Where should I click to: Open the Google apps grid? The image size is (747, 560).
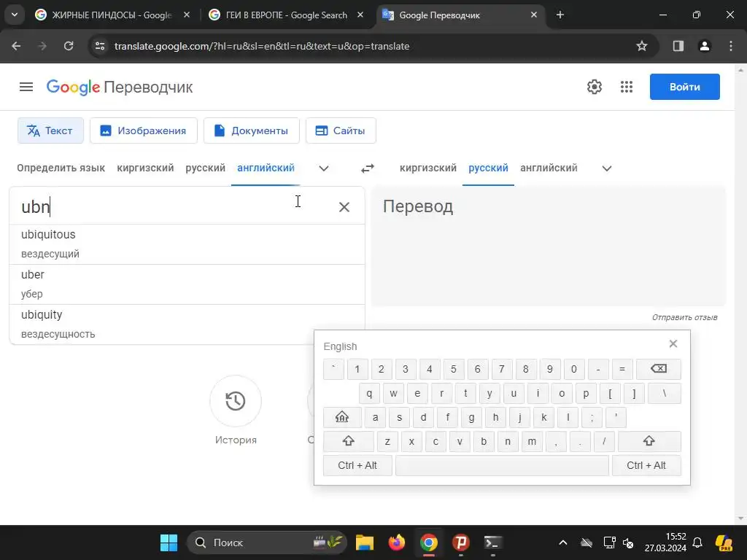pos(627,87)
